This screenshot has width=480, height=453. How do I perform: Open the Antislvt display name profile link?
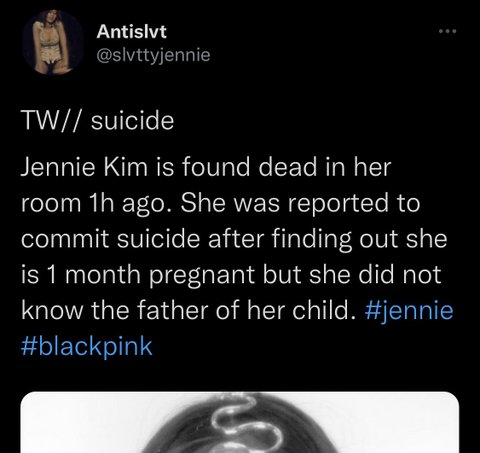click(132, 32)
